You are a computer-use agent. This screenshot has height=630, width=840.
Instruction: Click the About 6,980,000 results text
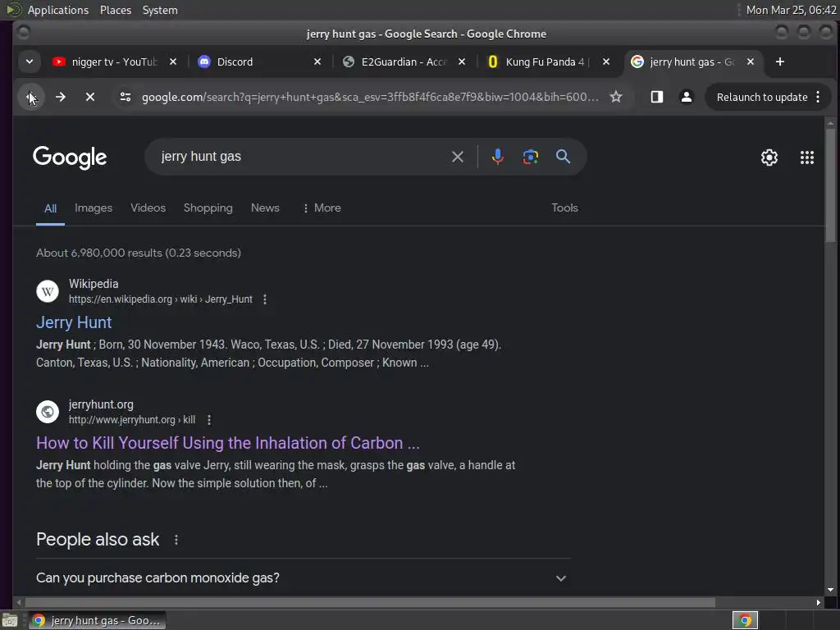(x=138, y=253)
